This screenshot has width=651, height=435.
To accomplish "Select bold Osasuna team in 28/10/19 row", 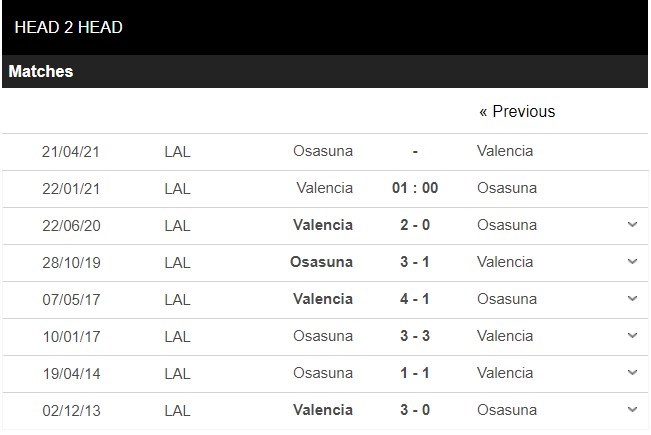I will pos(321,262).
